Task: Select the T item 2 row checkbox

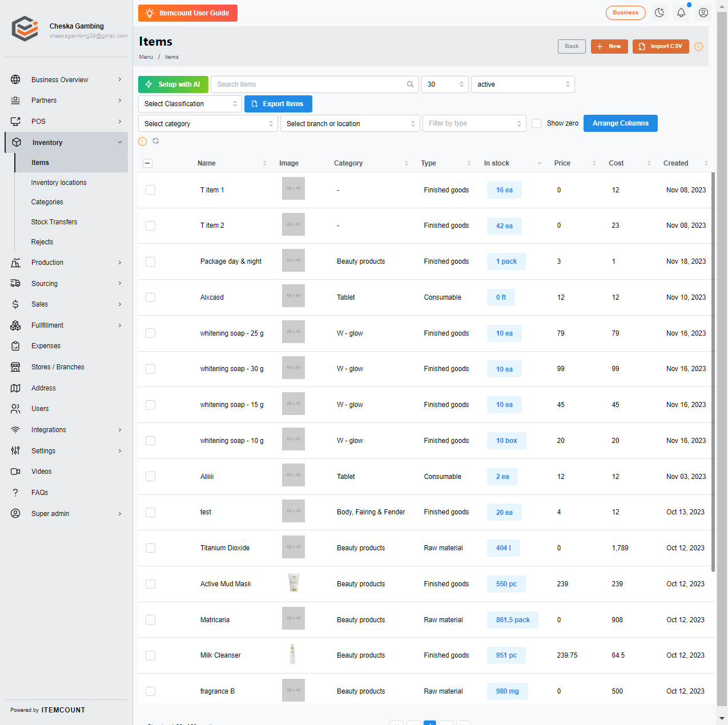Action: 150,225
